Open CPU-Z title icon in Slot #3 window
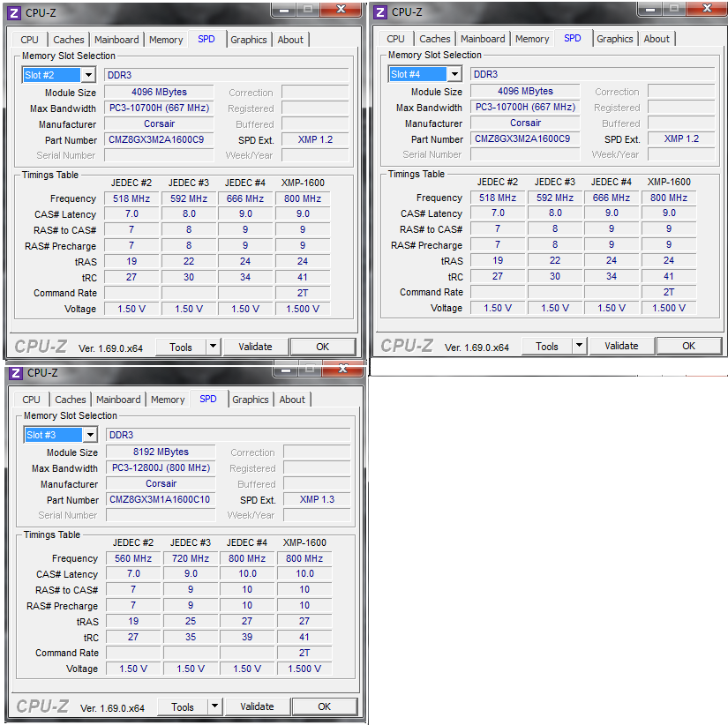The height and width of the screenshot is (725, 728). [16, 373]
